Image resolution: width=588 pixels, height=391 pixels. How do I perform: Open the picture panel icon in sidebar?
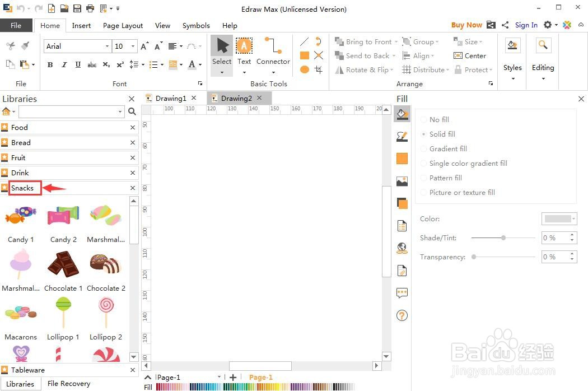(x=402, y=181)
